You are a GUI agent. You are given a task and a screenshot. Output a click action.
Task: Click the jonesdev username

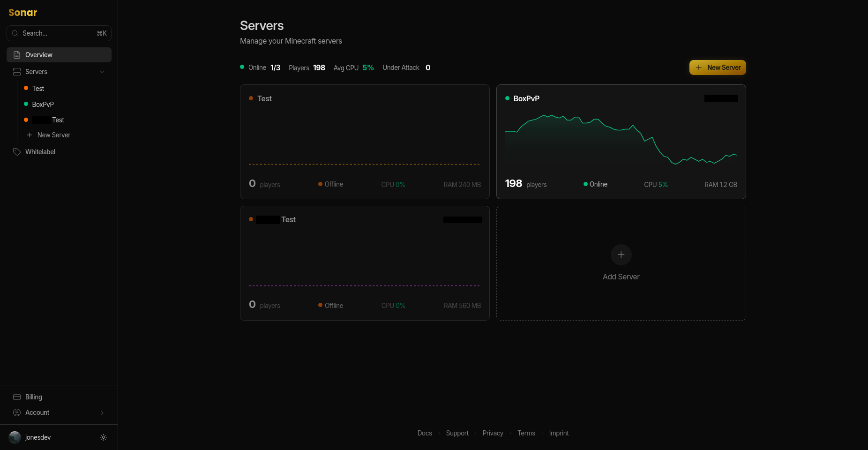[38, 437]
